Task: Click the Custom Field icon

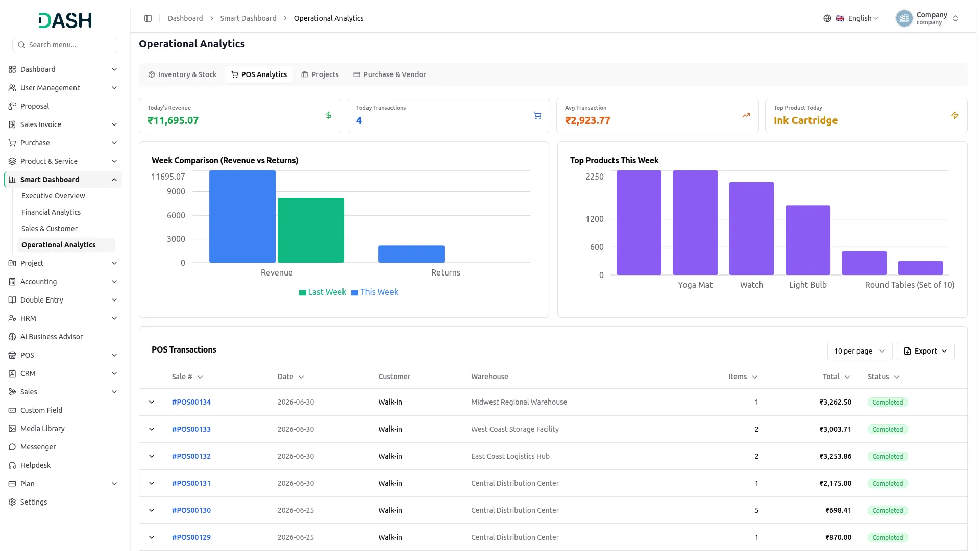Action: point(12,410)
